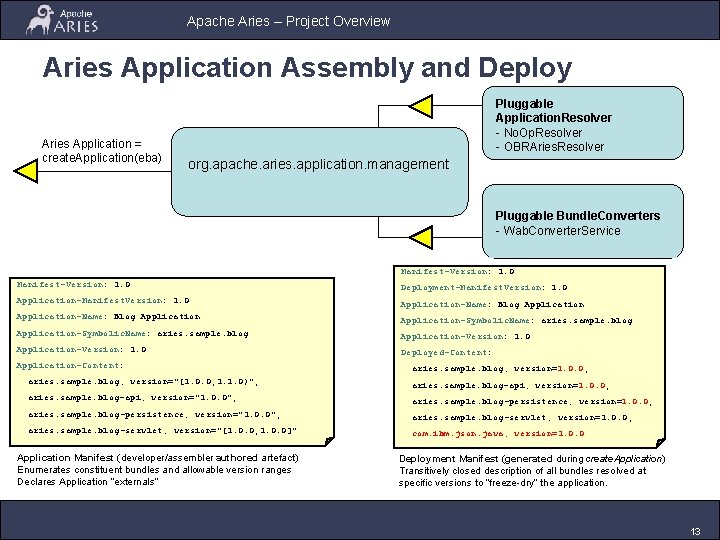Click the Deployment Manifest caption line
Viewport: 720px width, 540px height.
(532, 459)
